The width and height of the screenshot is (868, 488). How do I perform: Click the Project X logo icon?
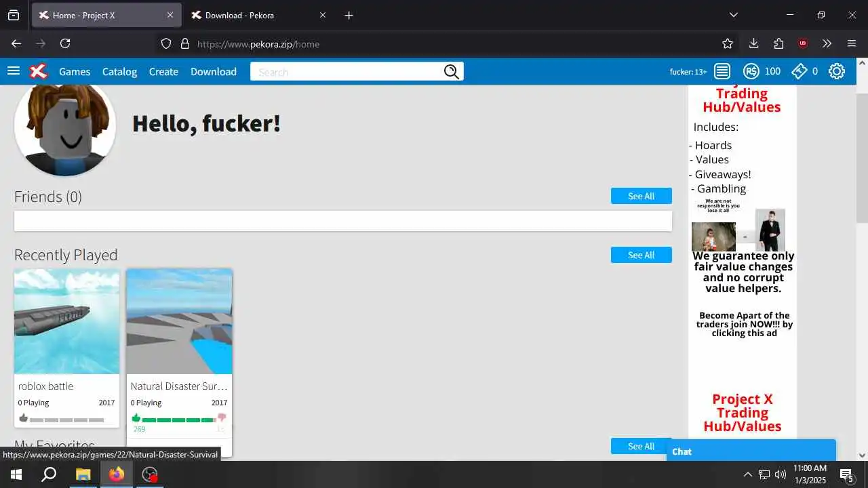39,71
